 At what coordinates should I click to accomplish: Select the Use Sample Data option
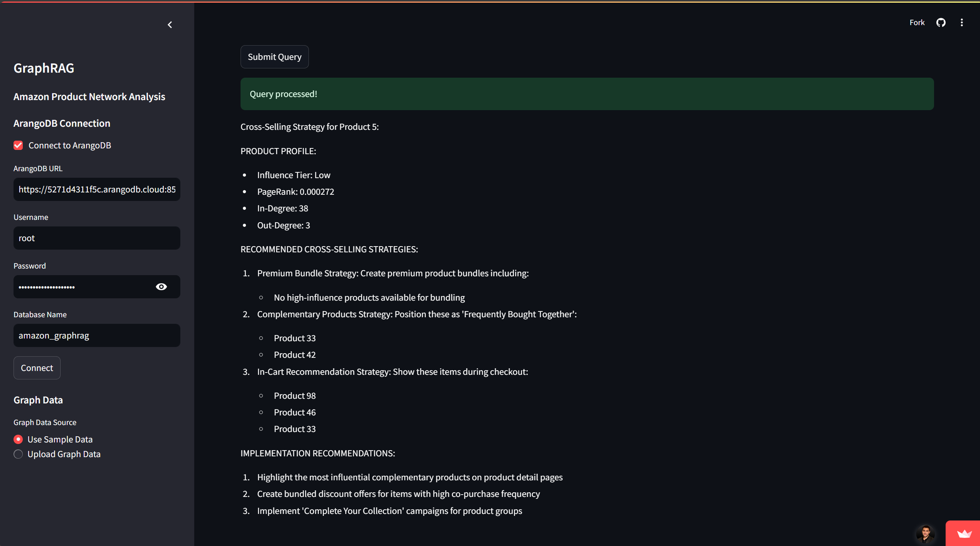click(18, 439)
